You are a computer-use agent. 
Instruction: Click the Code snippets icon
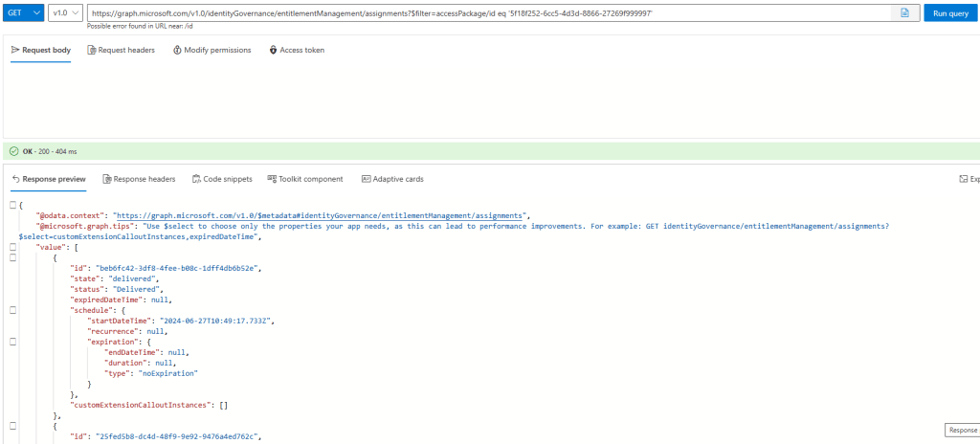pyautogui.click(x=196, y=179)
